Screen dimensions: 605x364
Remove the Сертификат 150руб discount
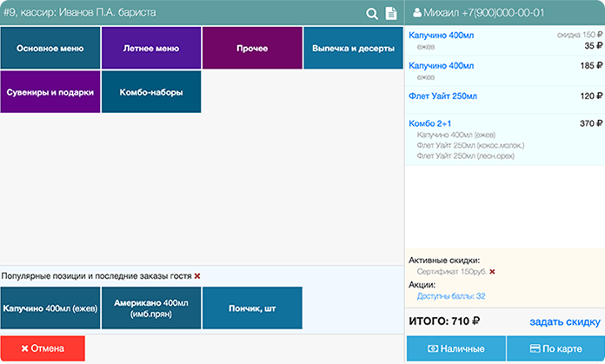click(x=492, y=272)
